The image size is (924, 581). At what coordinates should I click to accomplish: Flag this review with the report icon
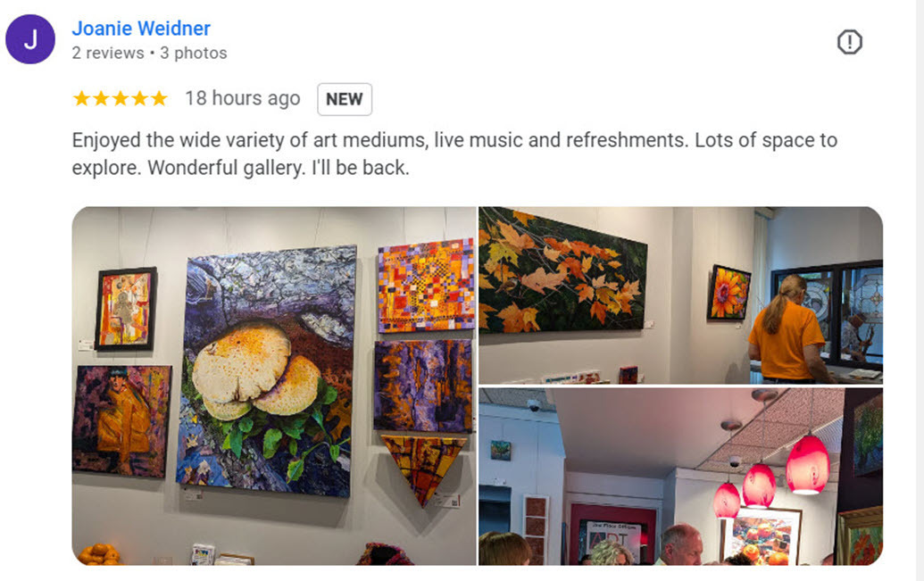click(849, 42)
